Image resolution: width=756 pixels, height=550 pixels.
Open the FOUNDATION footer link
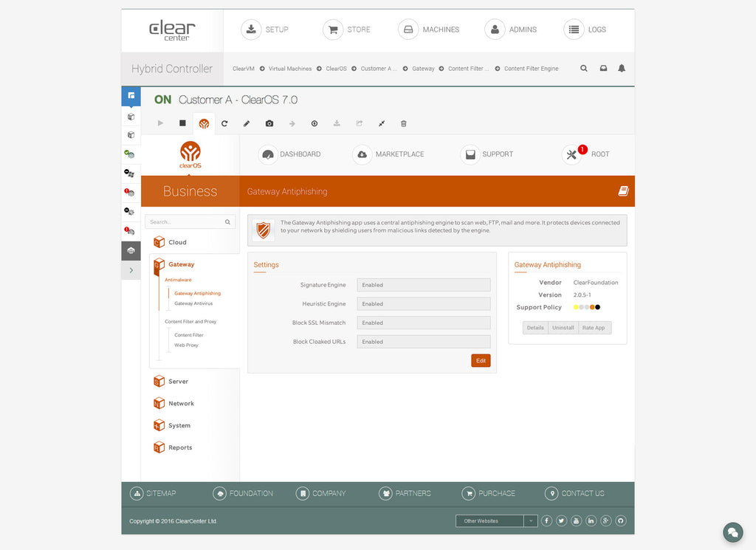(x=243, y=494)
